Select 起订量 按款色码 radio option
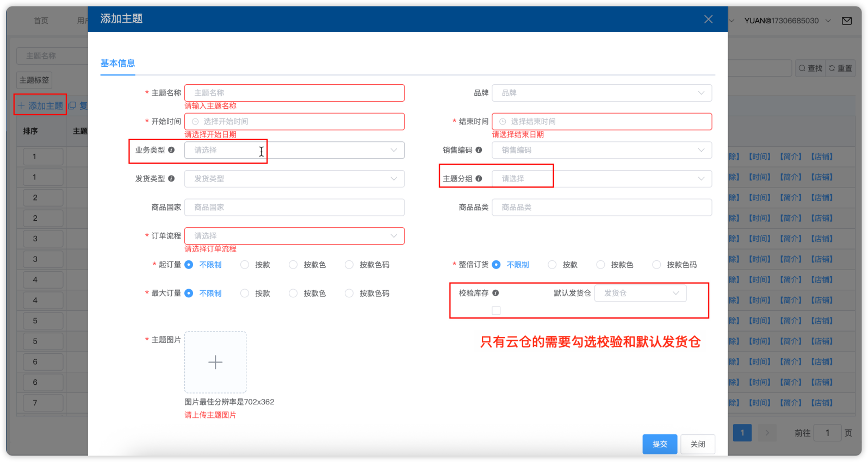868x462 pixels. [349, 265]
